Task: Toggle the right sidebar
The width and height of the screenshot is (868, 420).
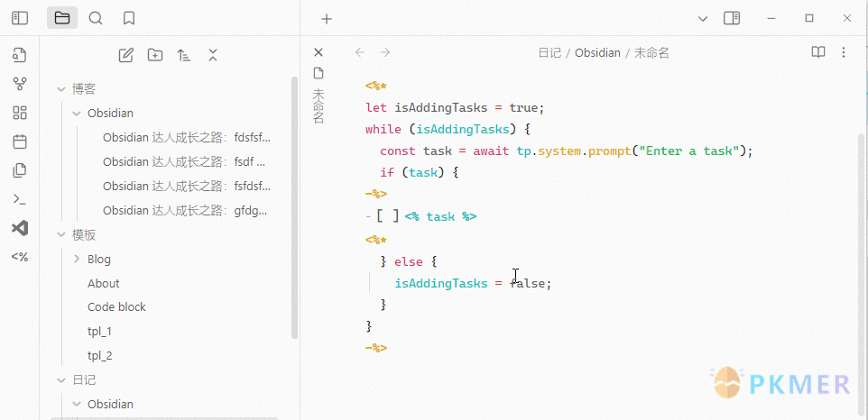Action: (732, 18)
